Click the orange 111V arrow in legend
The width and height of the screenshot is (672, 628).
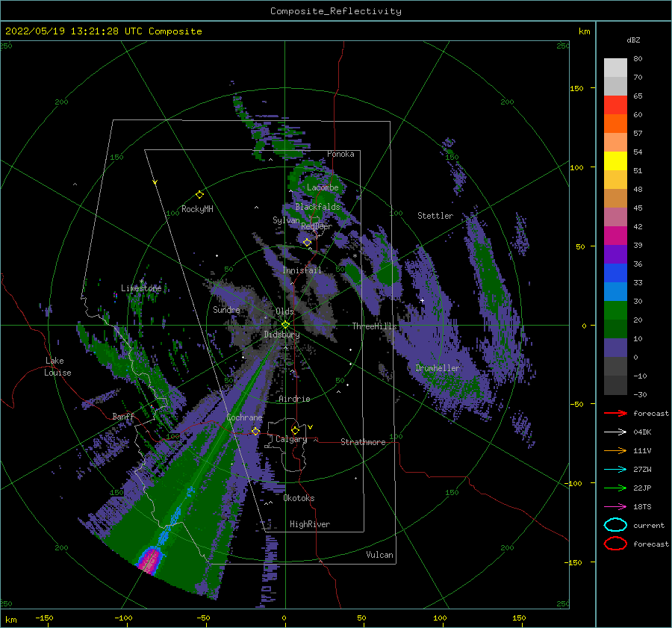click(615, 450)
